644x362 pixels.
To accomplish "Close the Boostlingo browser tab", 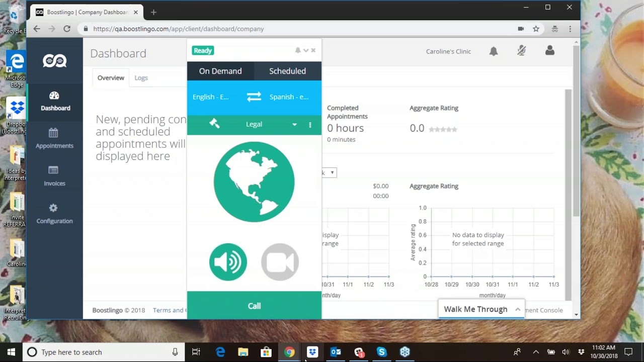I will 135,12.
